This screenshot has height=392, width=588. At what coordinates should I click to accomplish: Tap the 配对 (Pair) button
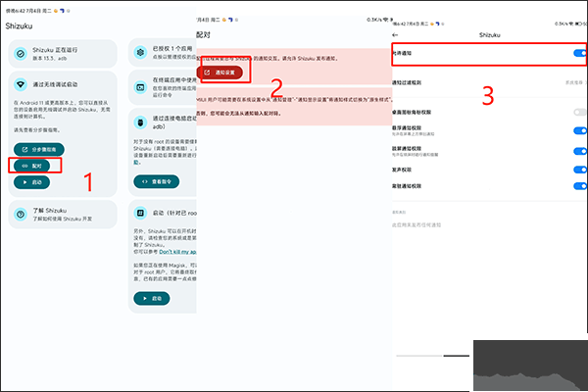(36, 166)
